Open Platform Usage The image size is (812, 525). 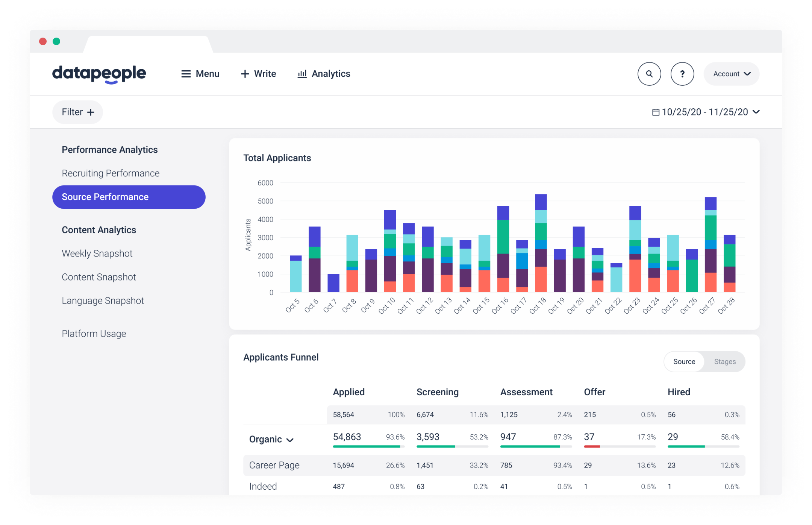(94, 333)
